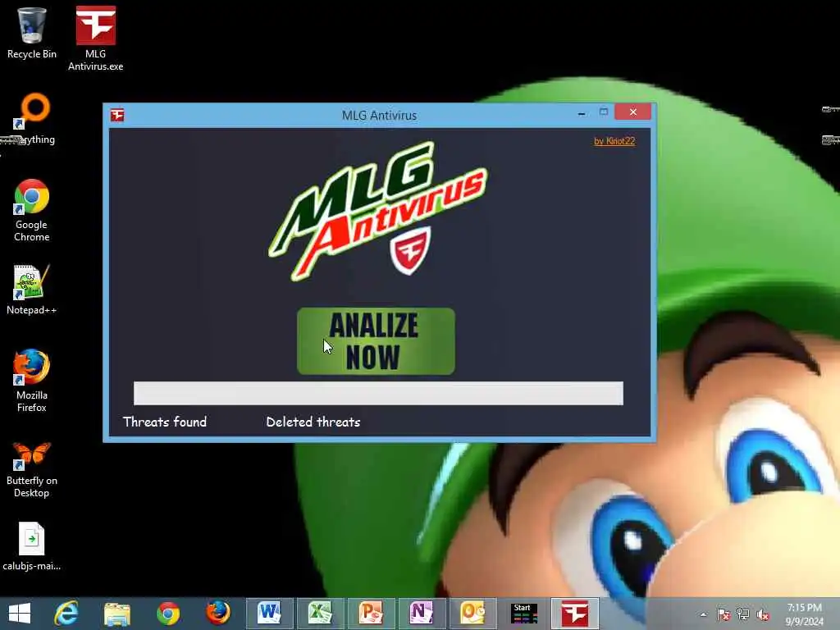Image resolution: width=840 pixels, height=630 pixels.
Task: Open OneNote from the taskbar
Action: coord(422,614)
